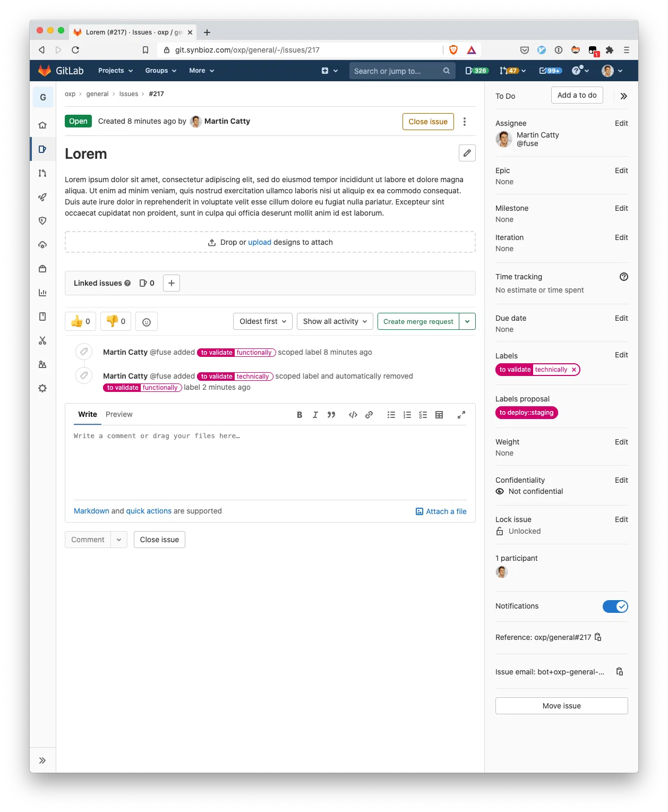The image size is (668, 812).
Task: Remove the 'to validate technically' label
Action: point(574,370)
